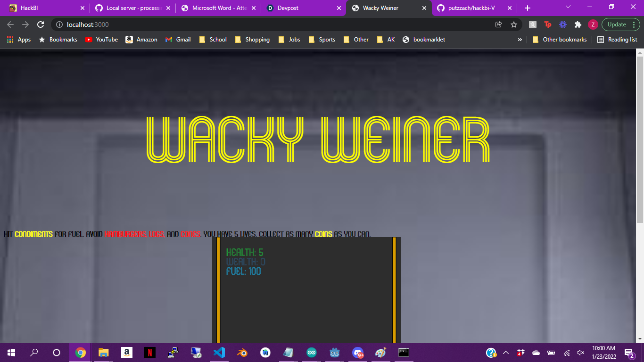
Task: Go back to the previous page
Action: click(x=10, y=25)
